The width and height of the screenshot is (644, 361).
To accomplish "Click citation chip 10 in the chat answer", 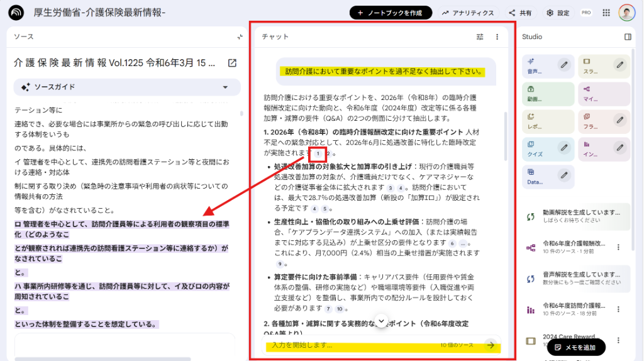I will [340, 309].
